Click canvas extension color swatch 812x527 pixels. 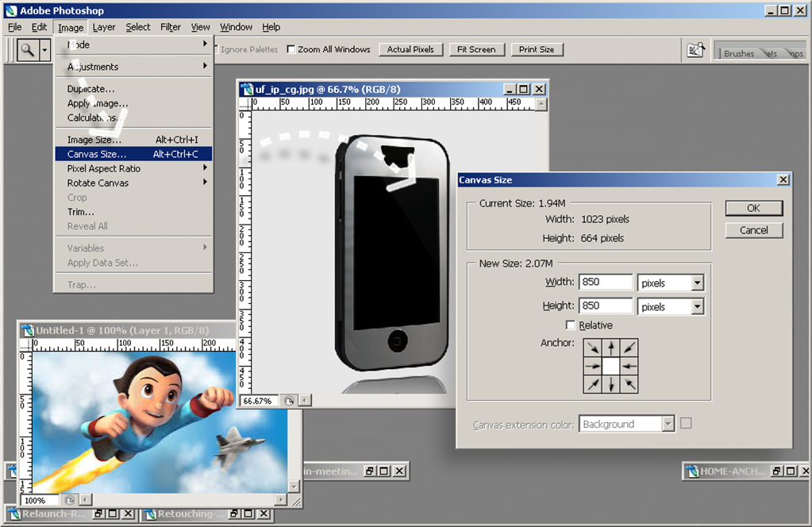(686, 424)
